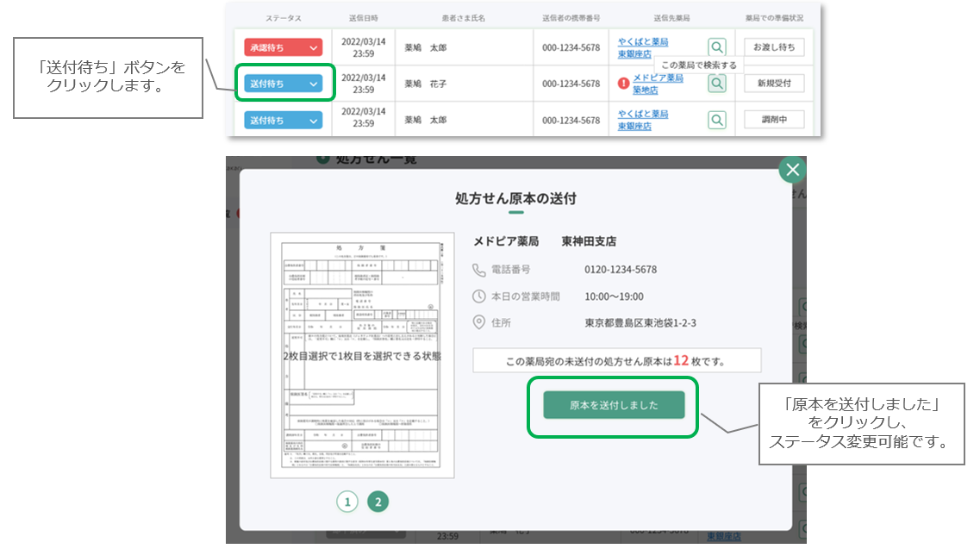
Task: Click 薬鳩 太郎 in the 承認待ち row
Action: point(425,47)
